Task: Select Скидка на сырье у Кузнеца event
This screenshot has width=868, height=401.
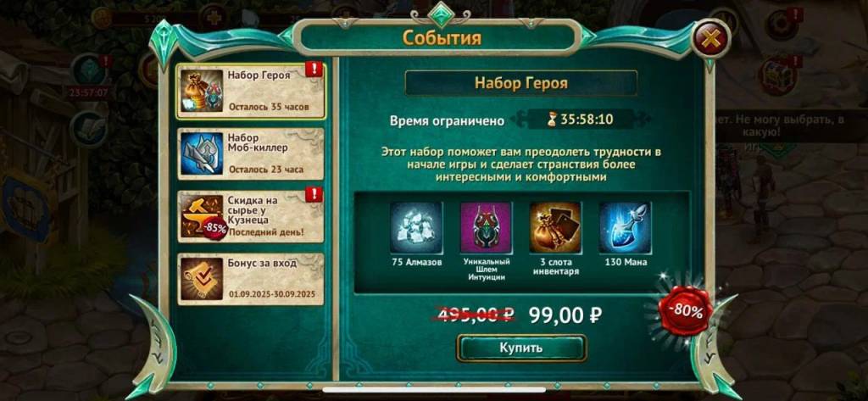Action: click(x=251, y=216)
